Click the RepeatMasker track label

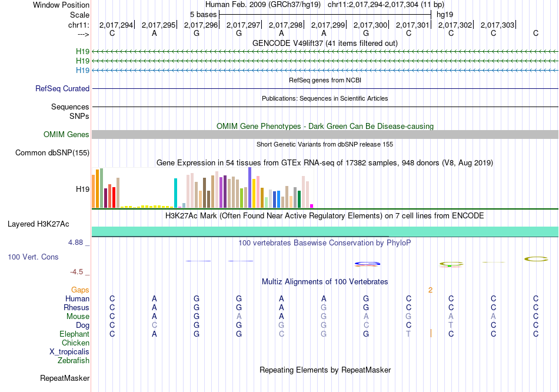pos(65,378)
